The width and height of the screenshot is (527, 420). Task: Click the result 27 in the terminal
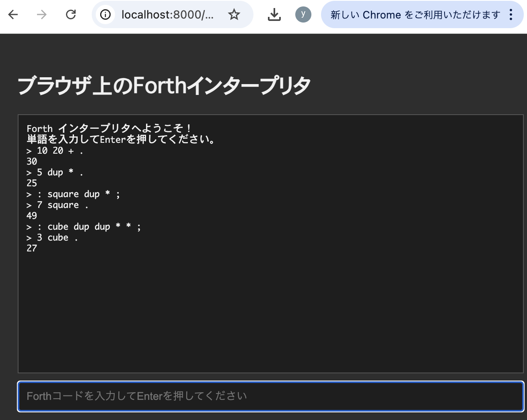(x=32, y=248)
